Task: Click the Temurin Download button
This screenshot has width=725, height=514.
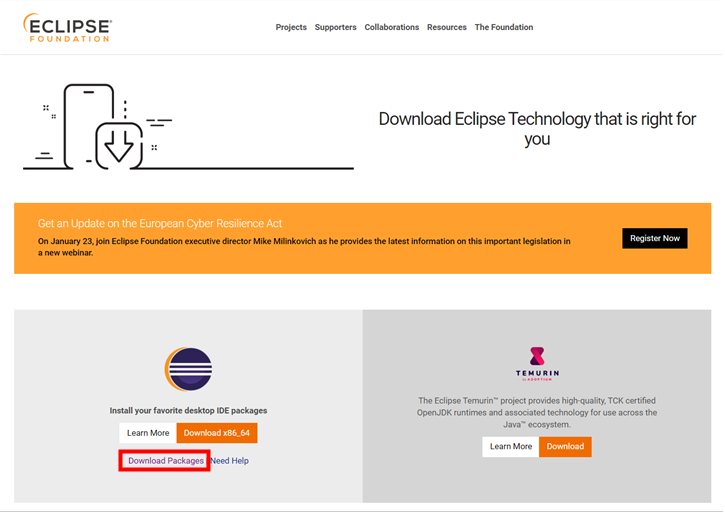Action: click(565, 447)
